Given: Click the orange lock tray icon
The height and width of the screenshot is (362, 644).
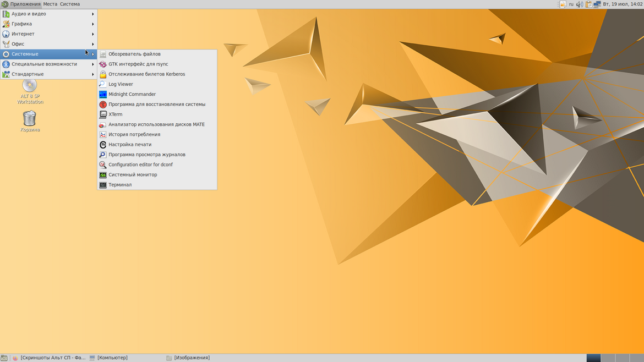Looking at the screenshot, I should 563,4.
